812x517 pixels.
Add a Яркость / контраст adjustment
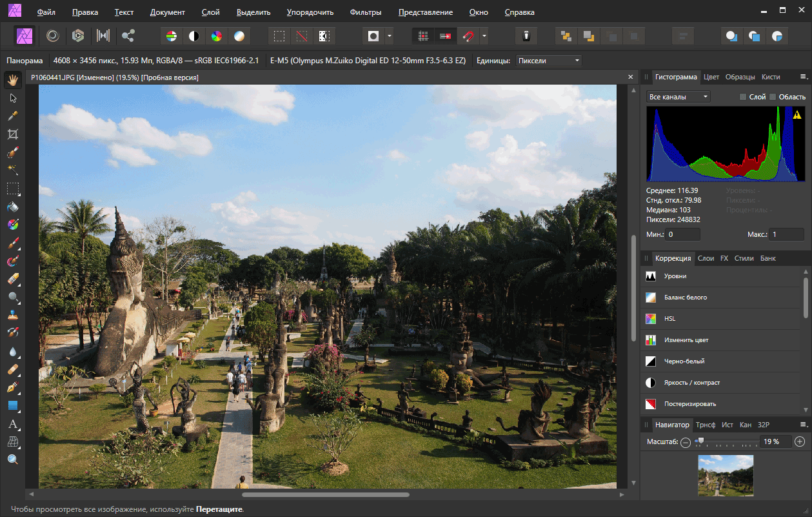[722, 383]
